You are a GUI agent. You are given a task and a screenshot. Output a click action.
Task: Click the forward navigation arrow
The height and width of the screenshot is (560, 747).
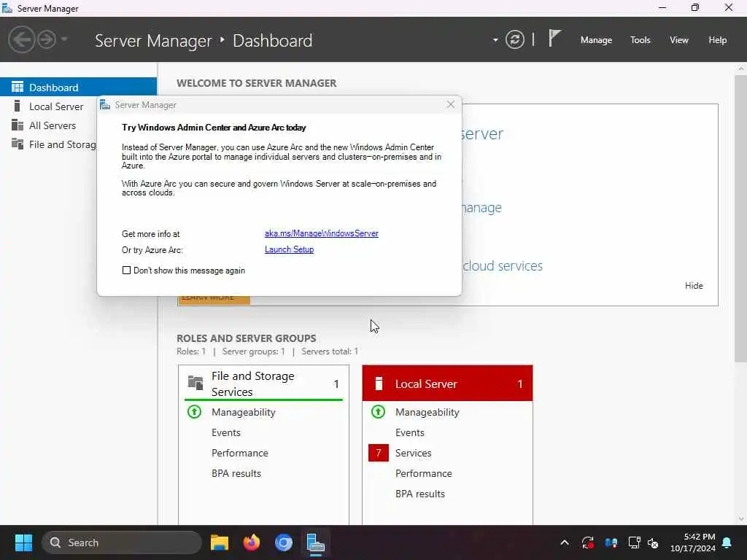pos(47,39)
